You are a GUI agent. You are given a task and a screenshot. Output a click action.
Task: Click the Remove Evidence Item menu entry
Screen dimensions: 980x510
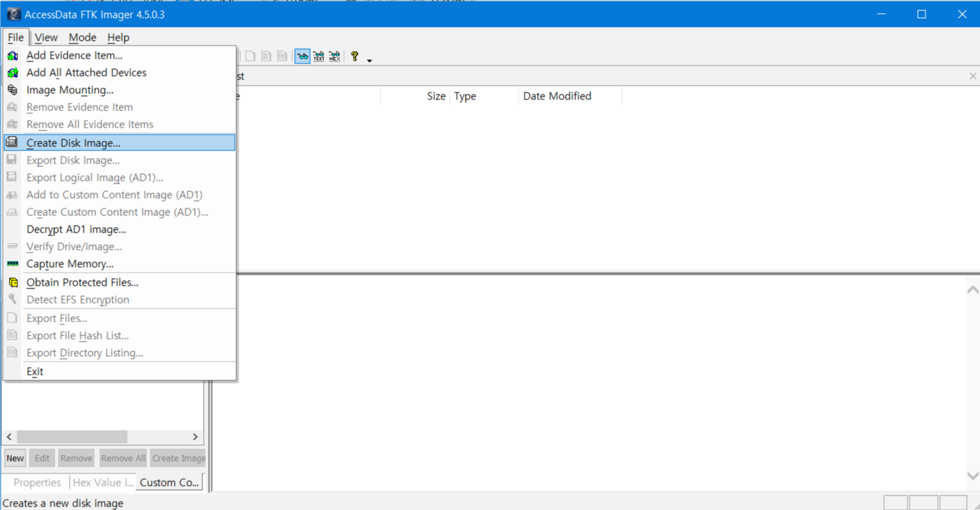tap(119, 107)
